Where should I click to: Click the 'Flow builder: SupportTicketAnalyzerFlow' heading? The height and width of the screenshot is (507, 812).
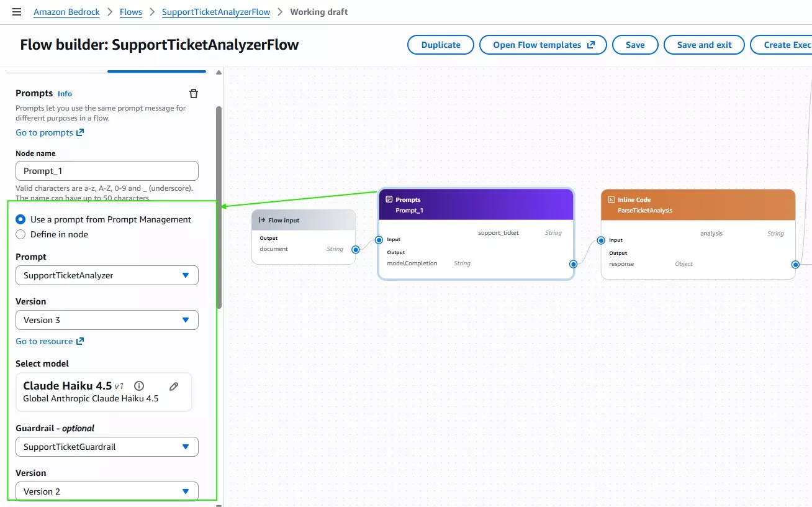tap(160, 45)
